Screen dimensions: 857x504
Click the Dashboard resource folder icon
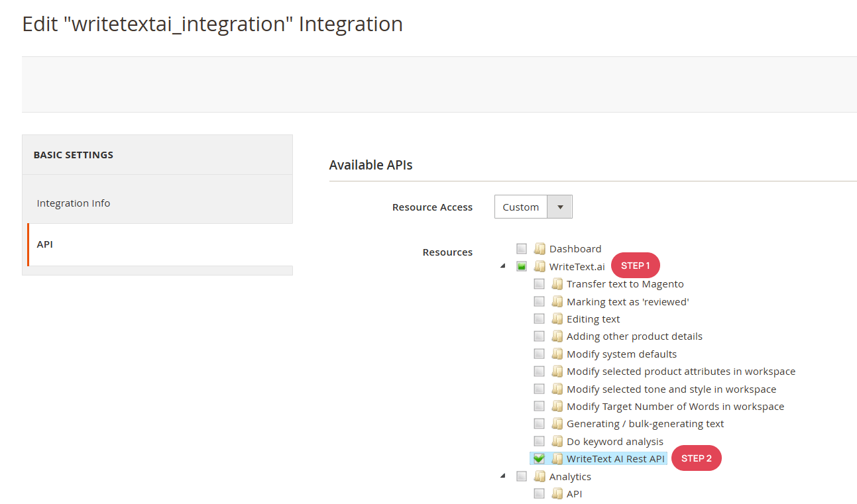541,248
